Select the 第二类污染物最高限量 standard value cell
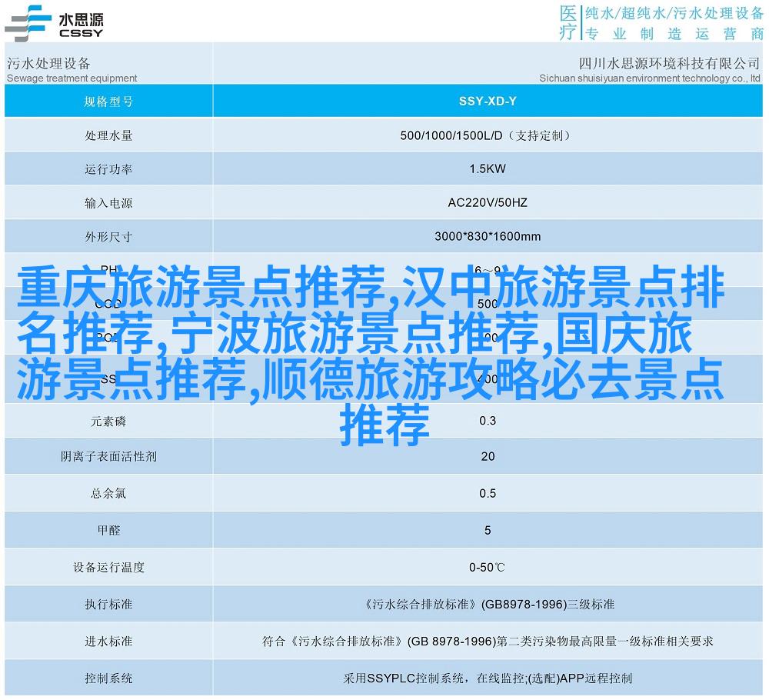 tap(488, 641)
